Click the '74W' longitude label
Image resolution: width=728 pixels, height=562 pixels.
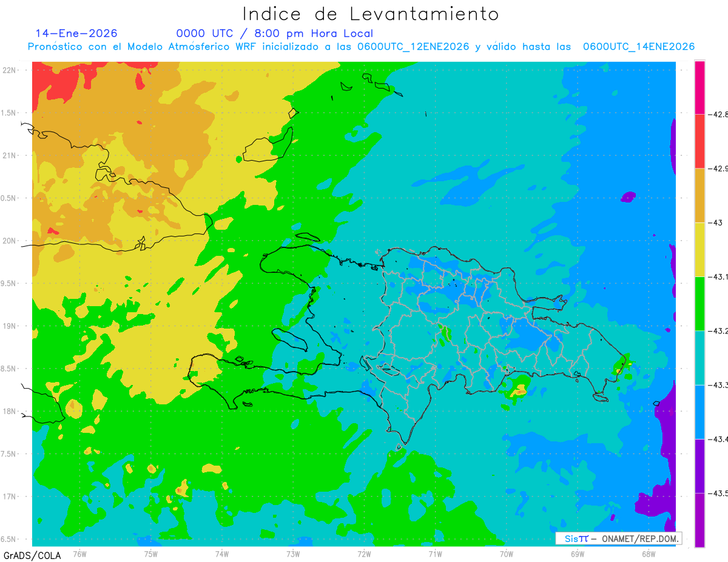221,554
